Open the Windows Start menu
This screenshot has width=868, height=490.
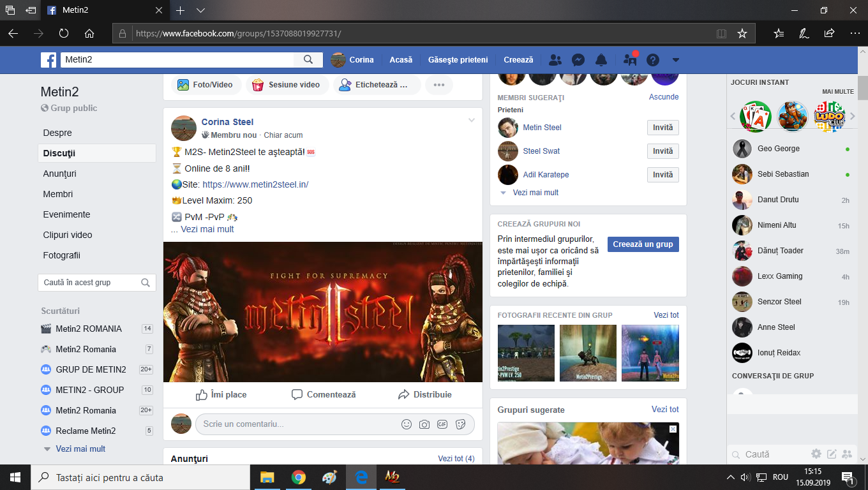pos(15,477)
